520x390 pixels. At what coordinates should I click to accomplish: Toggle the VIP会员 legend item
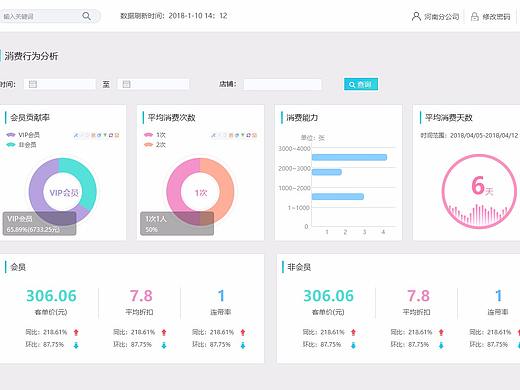(23, 135)
